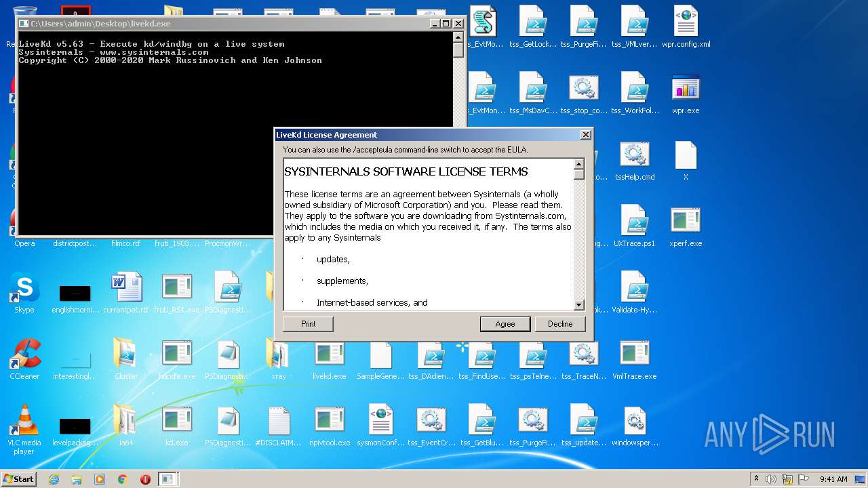868x488 pixels.
Task: Select the tss_TraceN... batch file icon
Action: click(x=584, y=360)
